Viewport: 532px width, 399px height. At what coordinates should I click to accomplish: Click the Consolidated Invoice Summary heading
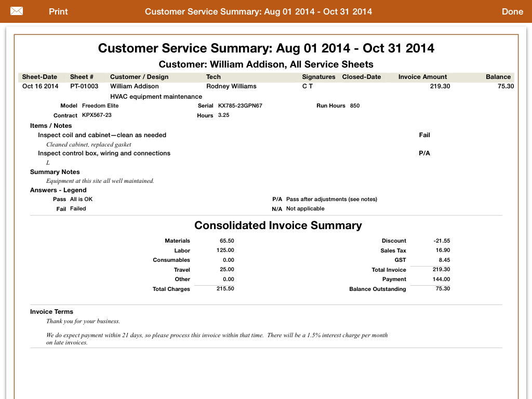pyautogui.click(x=278, y=225)
